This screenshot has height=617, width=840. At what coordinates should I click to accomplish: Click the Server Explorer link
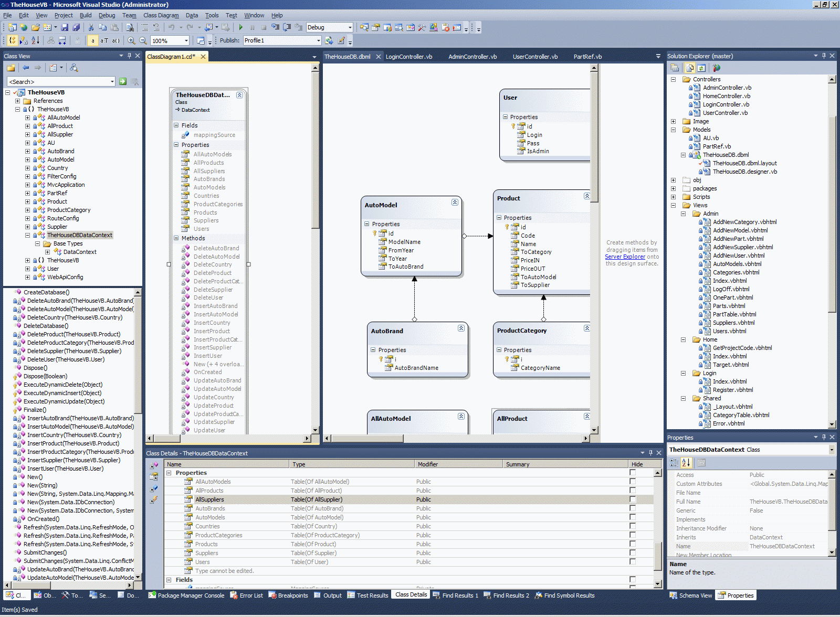click(x=625, y=257)
